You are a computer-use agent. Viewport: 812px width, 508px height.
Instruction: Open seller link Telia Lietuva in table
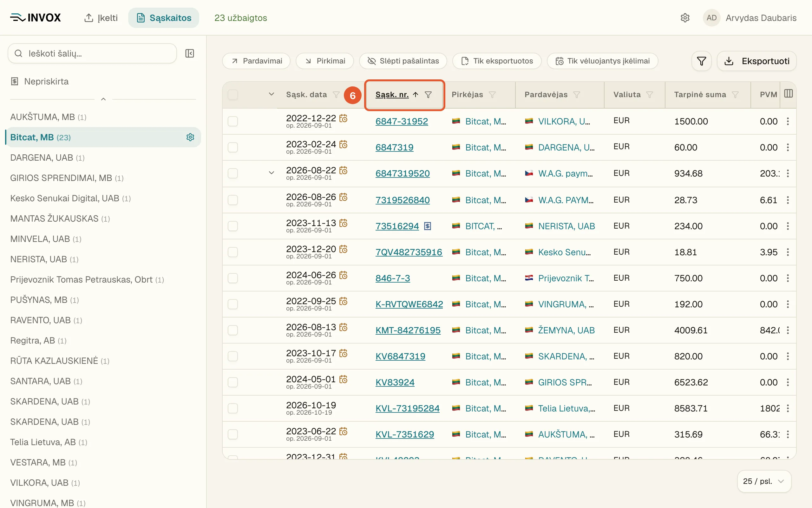pyautogui.click(x=567, y=408)
